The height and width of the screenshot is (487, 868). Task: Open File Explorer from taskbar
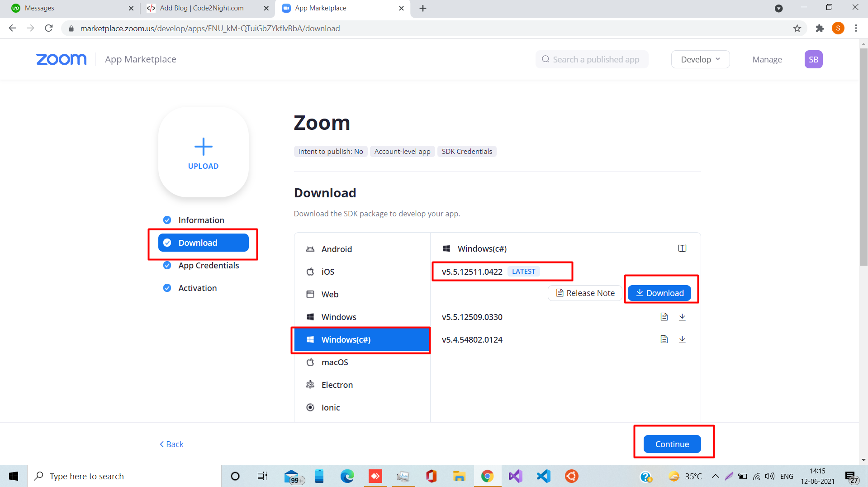coord(459,476)
